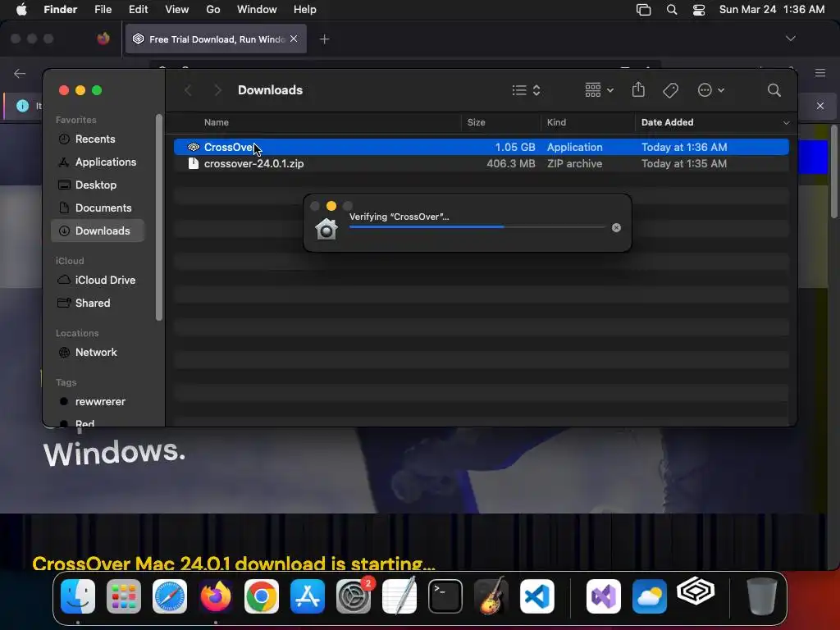
Task: Open the File menu
Action: coord(103,10)
